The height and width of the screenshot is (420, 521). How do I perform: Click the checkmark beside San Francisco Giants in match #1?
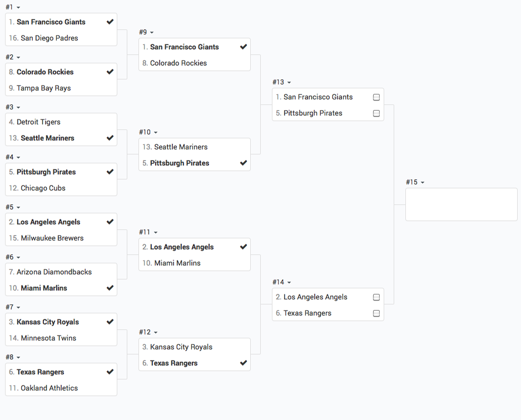110,22
